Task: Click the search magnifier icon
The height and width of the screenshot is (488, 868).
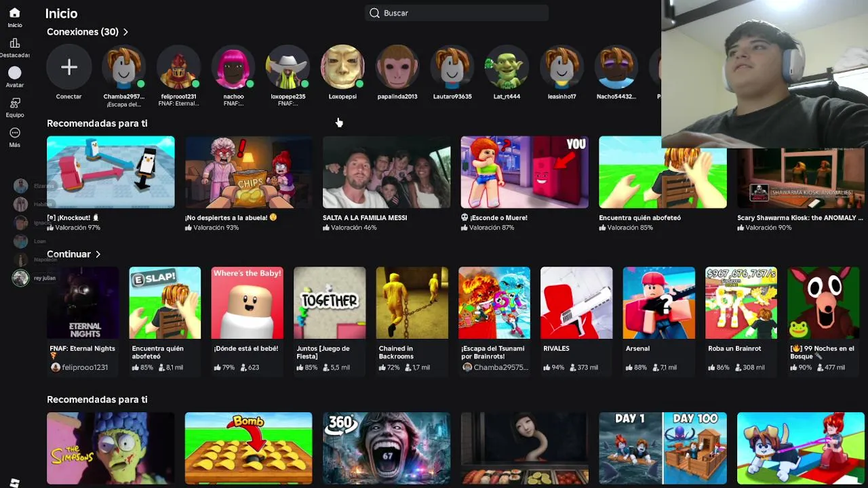Action: point(374,13)
